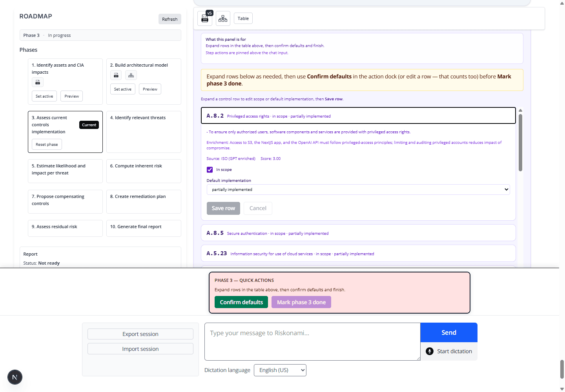Open the diagram view icon in top toolbar

click(223, 18)
